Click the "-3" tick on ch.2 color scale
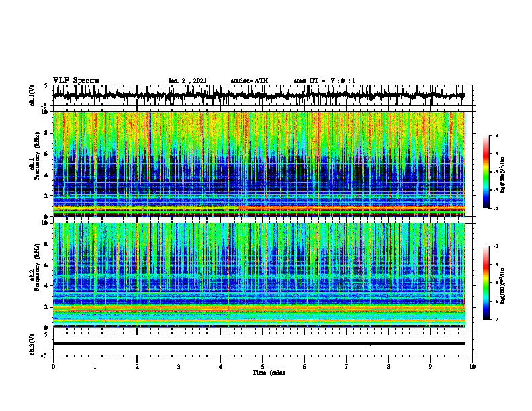 (496, 246)
